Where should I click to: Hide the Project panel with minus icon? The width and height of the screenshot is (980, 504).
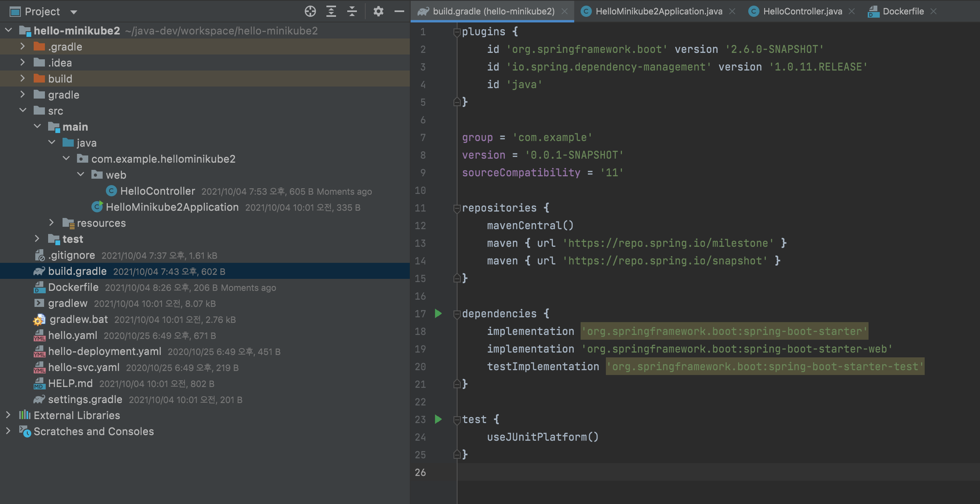(x=399, y=11)
